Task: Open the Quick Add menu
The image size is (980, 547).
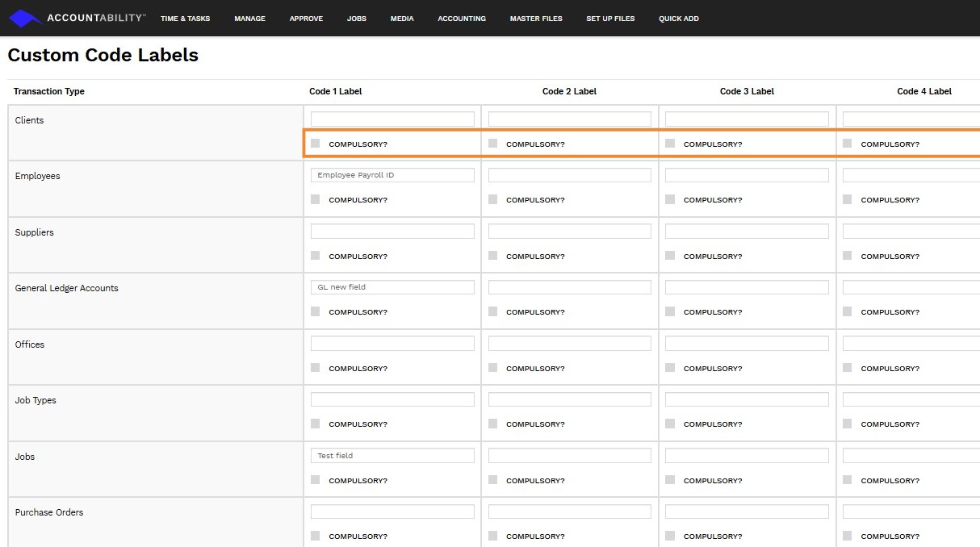Action: pyautogui.click(x=679, y=19)
